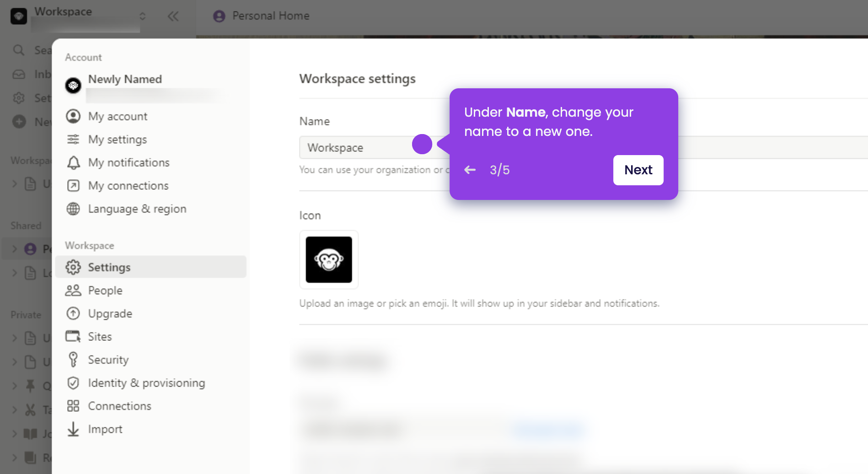The image size is (868, 474).
Task: Select the workspace Settings gear icon
Action: pos(73,267)
